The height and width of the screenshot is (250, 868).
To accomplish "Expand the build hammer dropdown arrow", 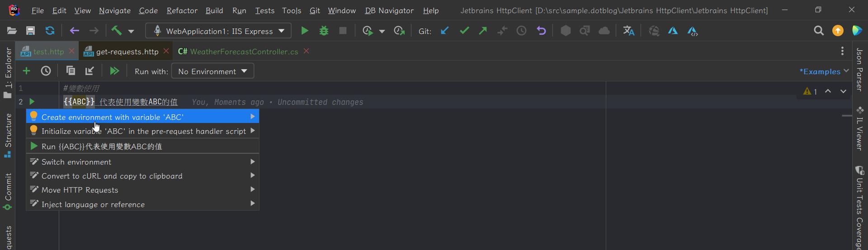I will [131, 31].
